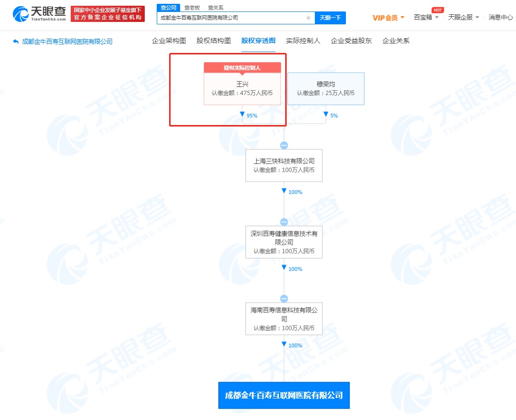Click the red 官方备案企业征信机构 banner

pos(107,14)
